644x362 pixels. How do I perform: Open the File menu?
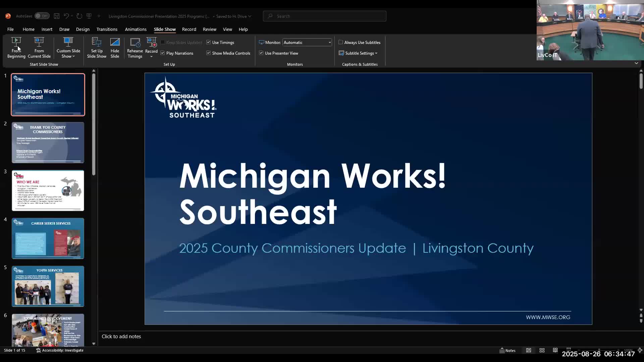10,29
